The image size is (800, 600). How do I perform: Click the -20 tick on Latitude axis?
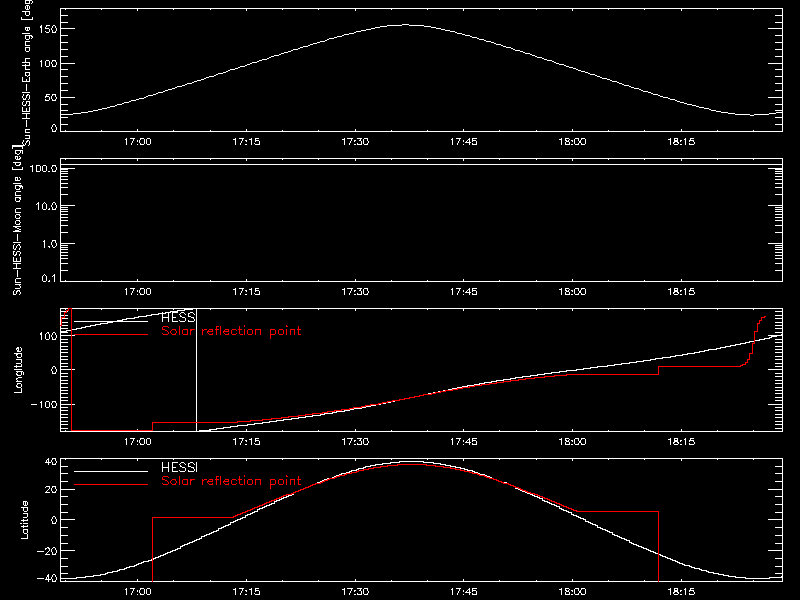[47, 551]
